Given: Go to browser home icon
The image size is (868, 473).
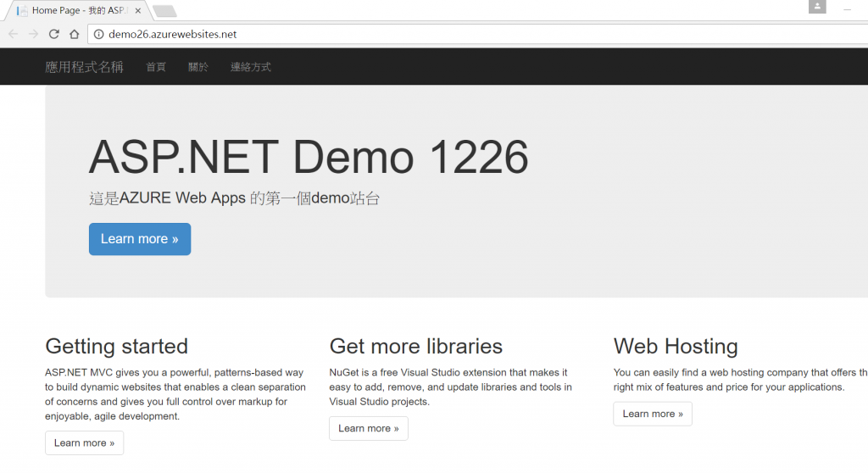Looking at the screenshot, I should (75, 35).
